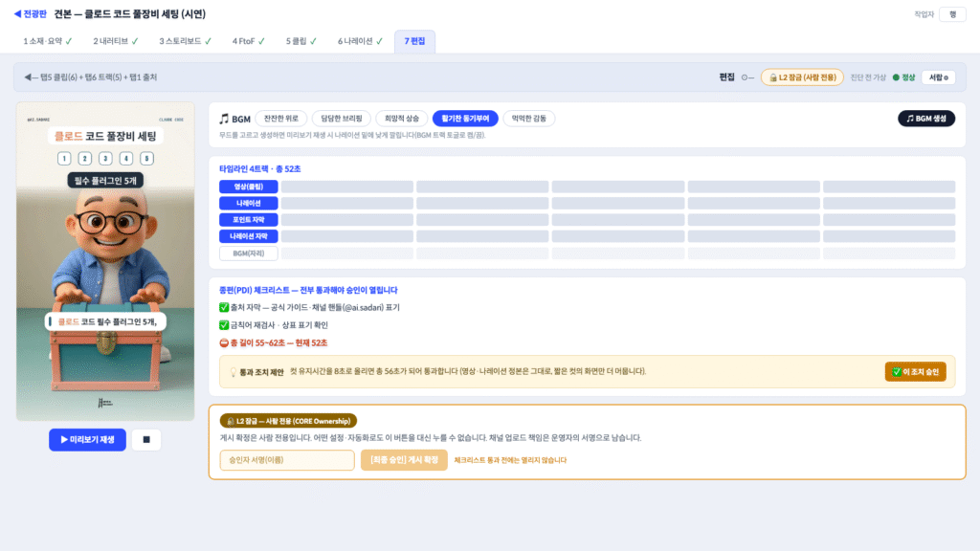Click '탭5 클립(6) + 탭6 트랙(5) + 탭1 출처' text

(99, 77)
